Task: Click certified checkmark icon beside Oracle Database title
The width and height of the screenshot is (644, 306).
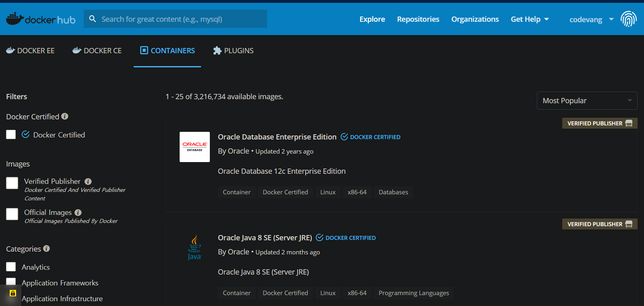Action: pyautogui.click(x=344, y=137)
